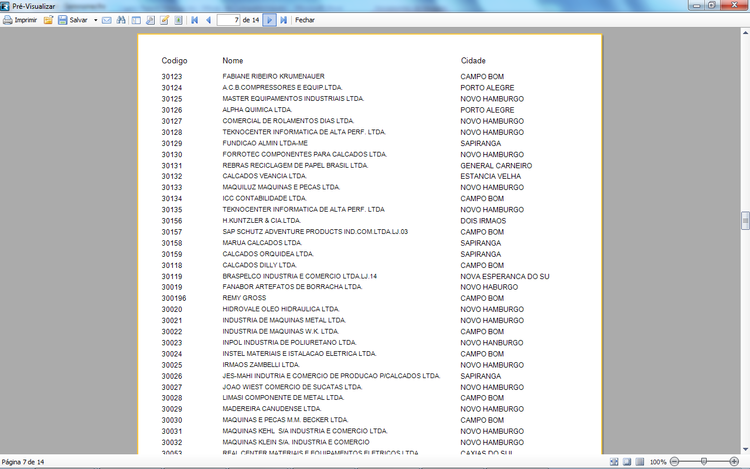Click MADEREIRA CANUDENSE LTDA. entry
The width and height of the screenshot is (750, 469).
click(271, 409)
